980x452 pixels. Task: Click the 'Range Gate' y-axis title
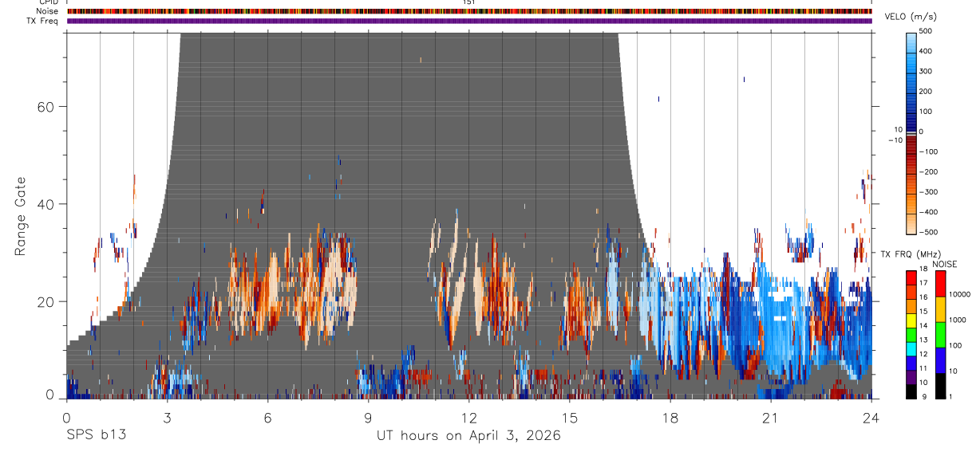pos(21,218)
